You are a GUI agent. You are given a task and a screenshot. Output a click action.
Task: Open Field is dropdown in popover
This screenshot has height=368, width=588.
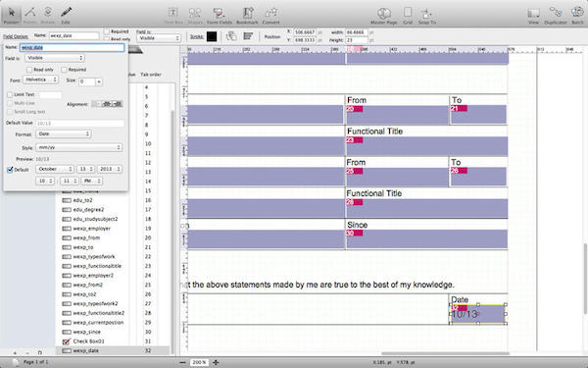tap(55, 58)
